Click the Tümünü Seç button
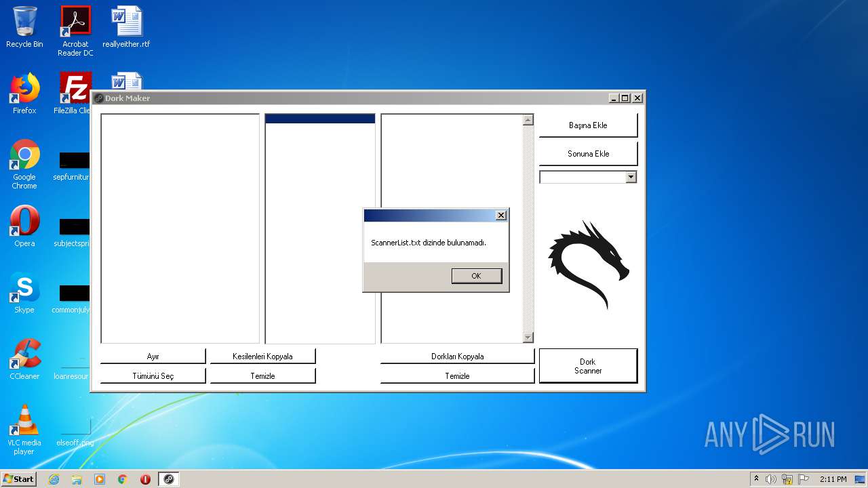 coord(153,376)
